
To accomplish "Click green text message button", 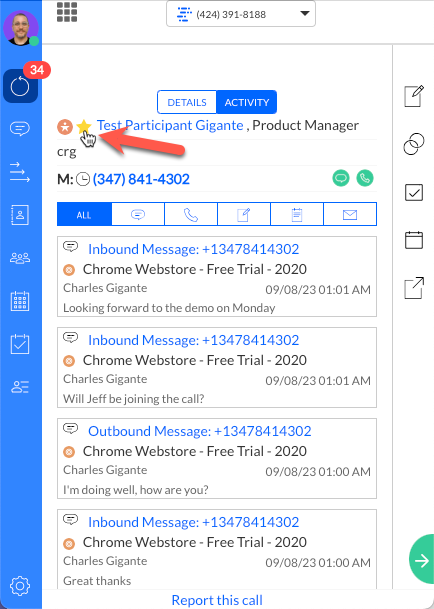I will [x=341, y=178].
